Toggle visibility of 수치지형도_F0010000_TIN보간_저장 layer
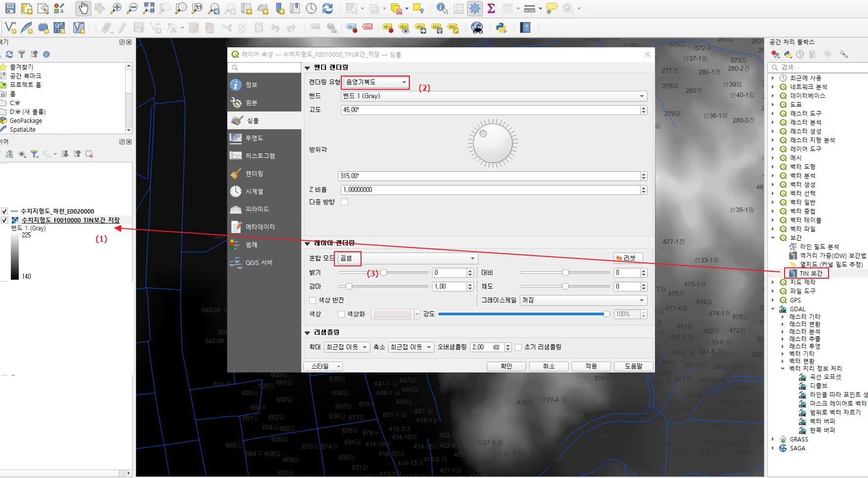868x478 pixels. pyautogui.click(x=4, y=220)
